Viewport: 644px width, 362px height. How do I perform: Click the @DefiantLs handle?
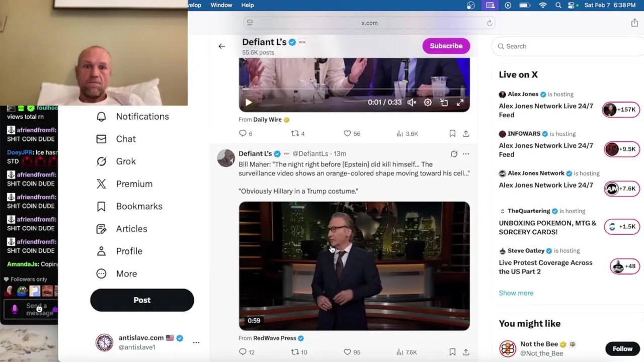[310, 154]
